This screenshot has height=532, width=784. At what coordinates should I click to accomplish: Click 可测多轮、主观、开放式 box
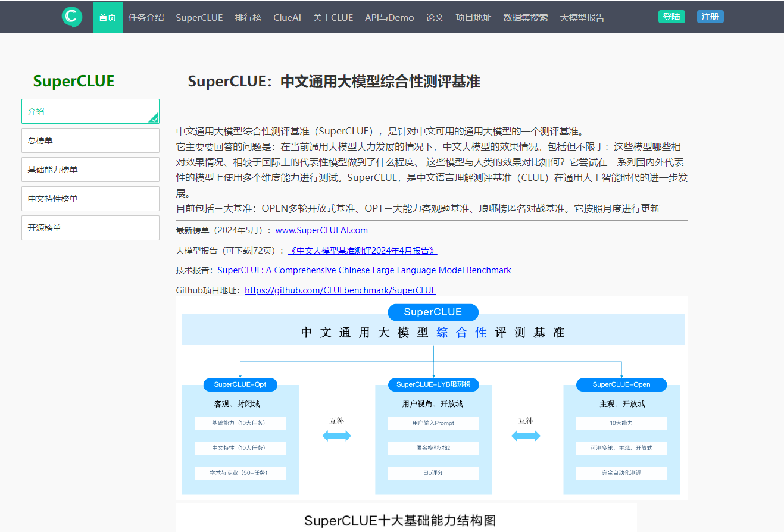(621, 448)
